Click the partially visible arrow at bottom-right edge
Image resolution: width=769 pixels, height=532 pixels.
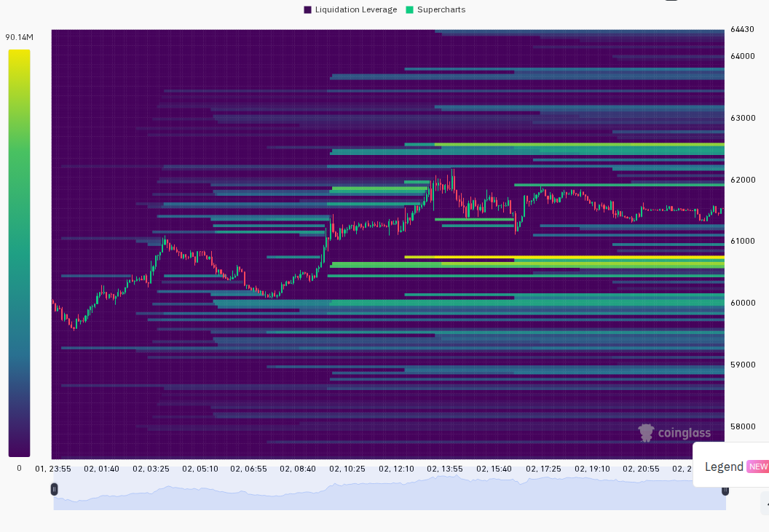(x=766, y=504)
